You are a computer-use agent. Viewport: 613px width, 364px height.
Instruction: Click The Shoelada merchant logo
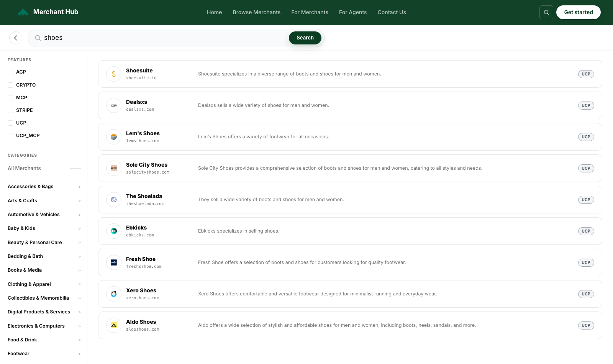pos(114,200)
